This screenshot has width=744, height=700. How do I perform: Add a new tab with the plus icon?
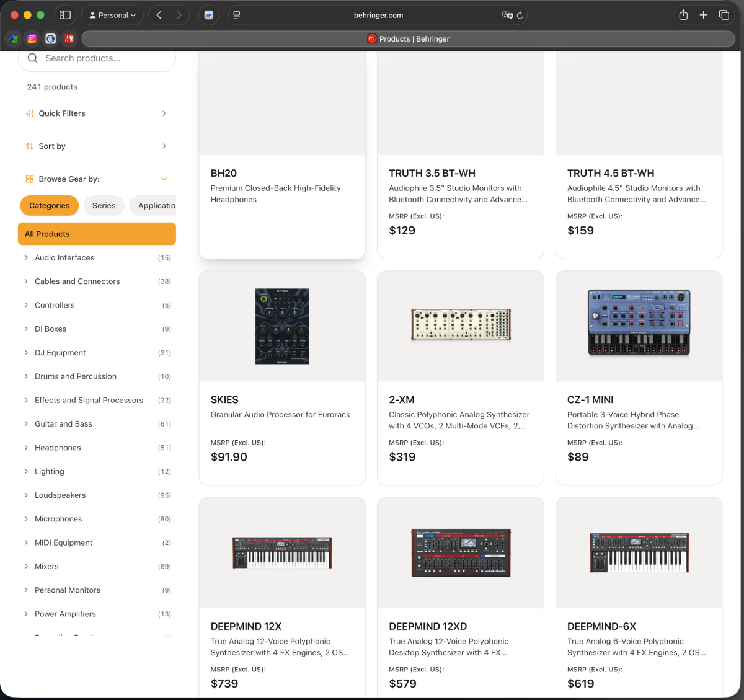(704, 15)
